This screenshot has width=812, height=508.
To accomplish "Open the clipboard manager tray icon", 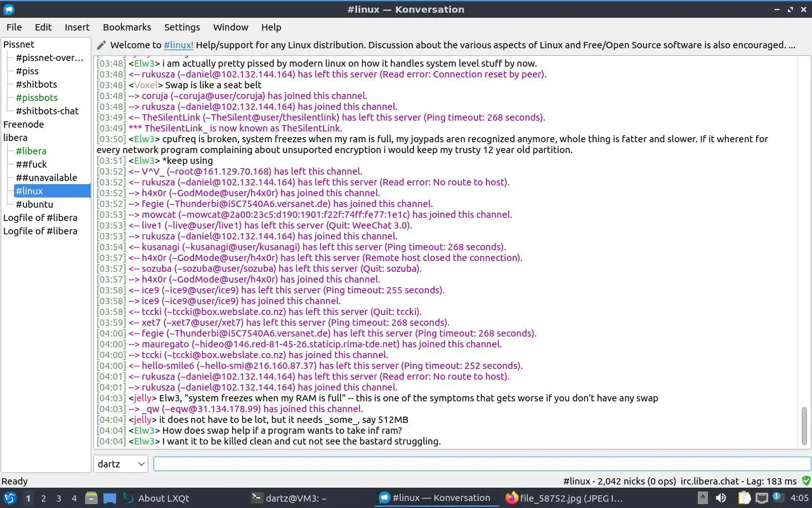I will [744, 498].
